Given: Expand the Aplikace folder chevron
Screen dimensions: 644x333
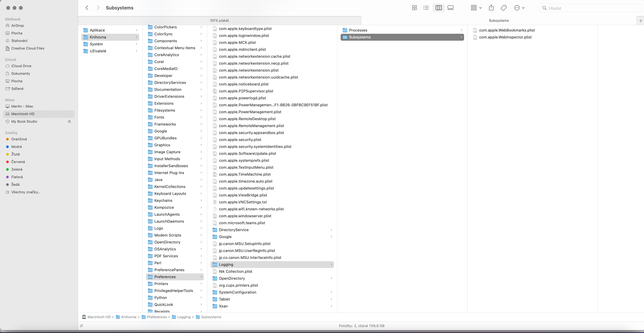Looking at the screenshot, I should pos(136,30).
